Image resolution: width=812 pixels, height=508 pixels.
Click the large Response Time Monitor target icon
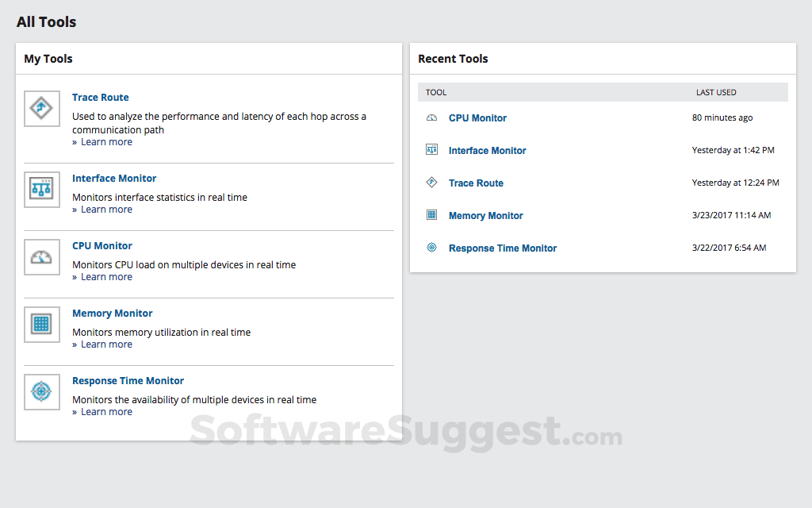click(41, 392)
